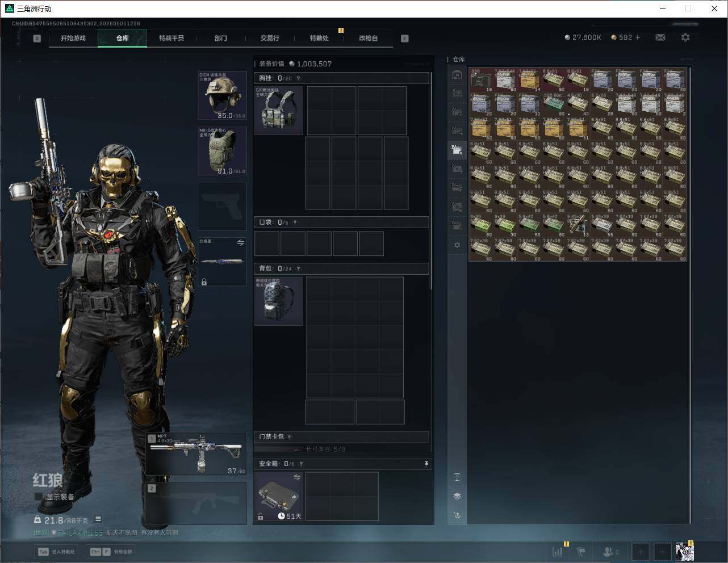
Task: Select the MK-2 body armor slot
Action: [x=222, y=151]
